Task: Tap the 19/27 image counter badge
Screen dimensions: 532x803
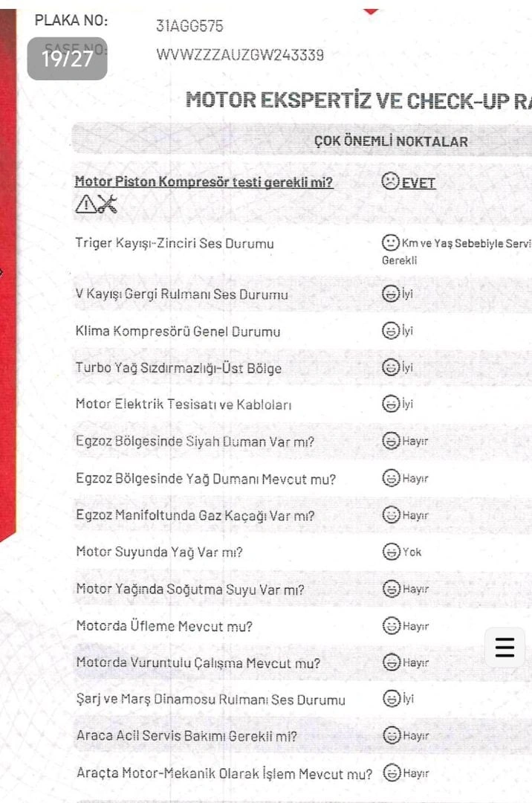Action: tap(67, 59)
